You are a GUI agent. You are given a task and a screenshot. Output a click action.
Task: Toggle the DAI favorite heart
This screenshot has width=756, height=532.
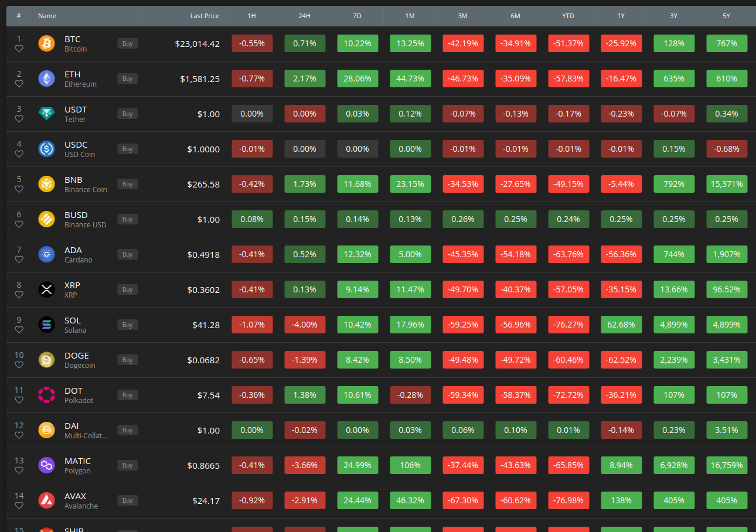tap(19, 435)
